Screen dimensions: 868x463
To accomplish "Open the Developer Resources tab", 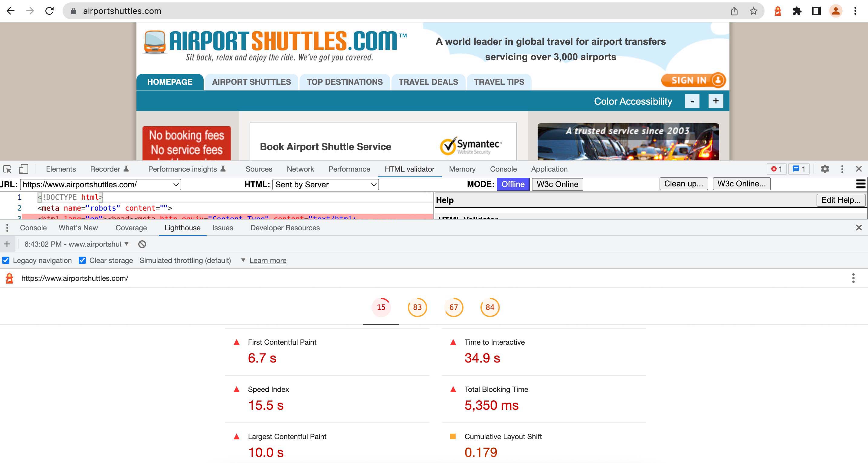I will pyautogui.click(x=285, y=228).
